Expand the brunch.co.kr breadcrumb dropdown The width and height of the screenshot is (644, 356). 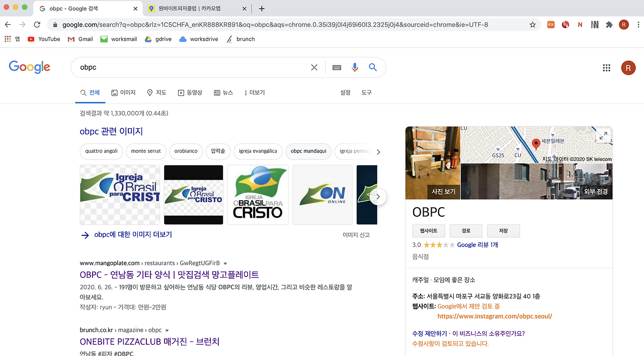click(167, 330)
